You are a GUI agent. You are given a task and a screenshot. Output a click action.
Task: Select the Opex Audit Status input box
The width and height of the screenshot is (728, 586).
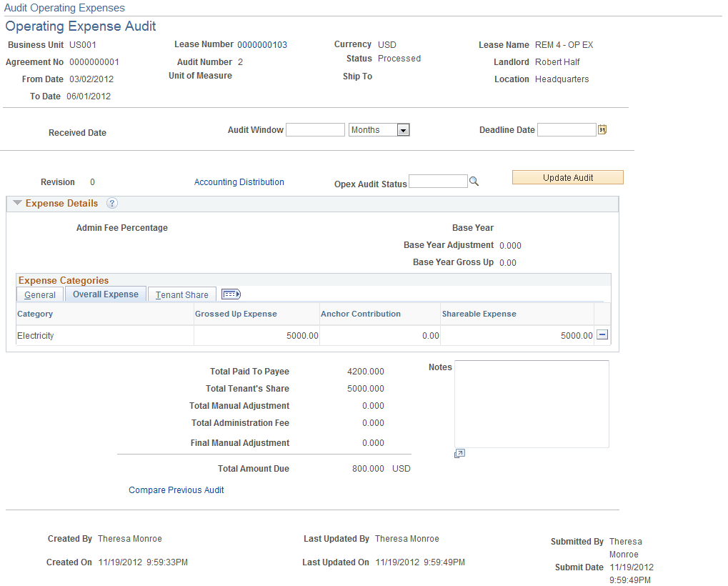[438, 182]
